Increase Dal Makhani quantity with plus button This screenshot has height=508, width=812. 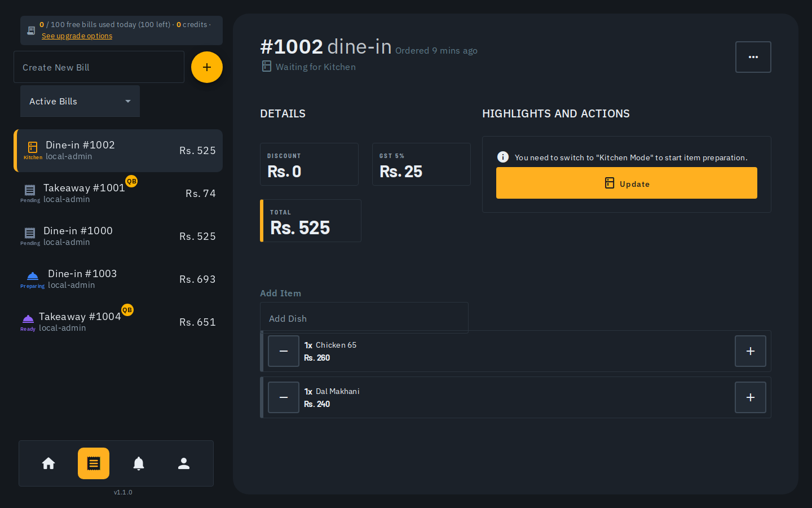[751, 397]
